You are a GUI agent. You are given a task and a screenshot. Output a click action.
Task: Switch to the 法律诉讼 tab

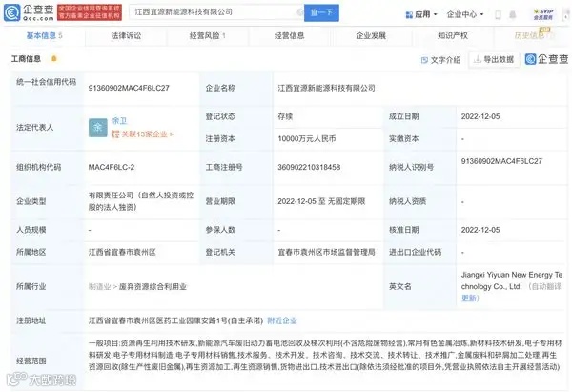(x=126, y=36)
